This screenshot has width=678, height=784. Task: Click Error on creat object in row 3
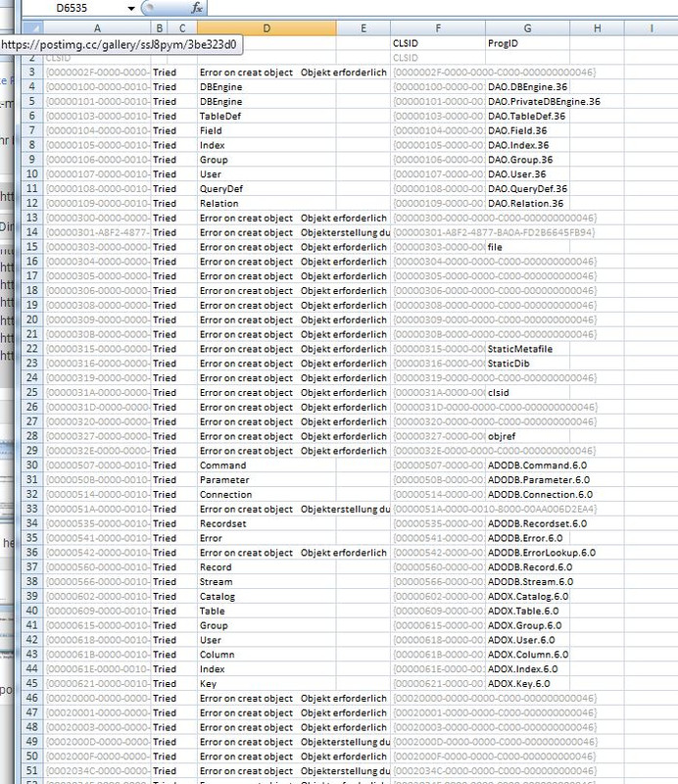(246, 73)
